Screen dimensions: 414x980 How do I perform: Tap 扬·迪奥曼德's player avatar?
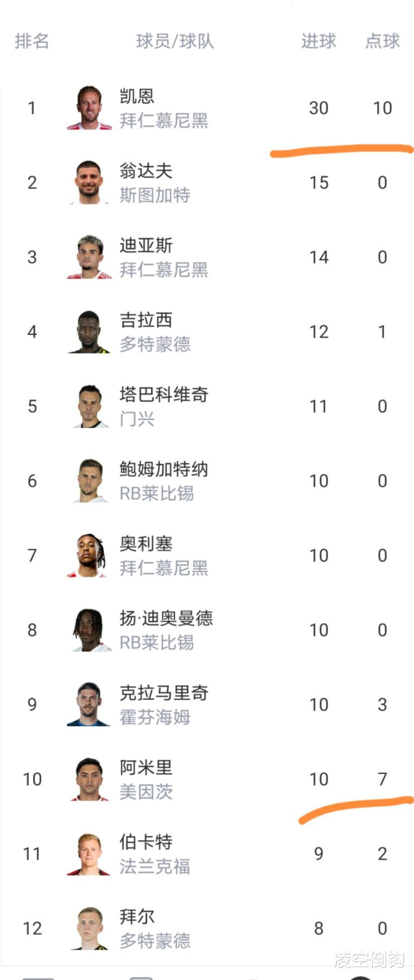coord(89,630)
